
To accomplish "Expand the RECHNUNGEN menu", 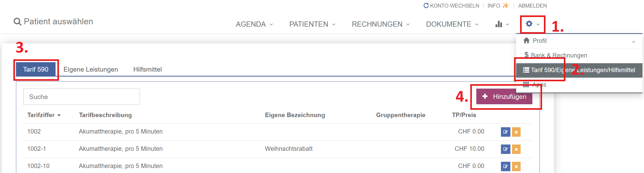I will click(x=380, y=24).
